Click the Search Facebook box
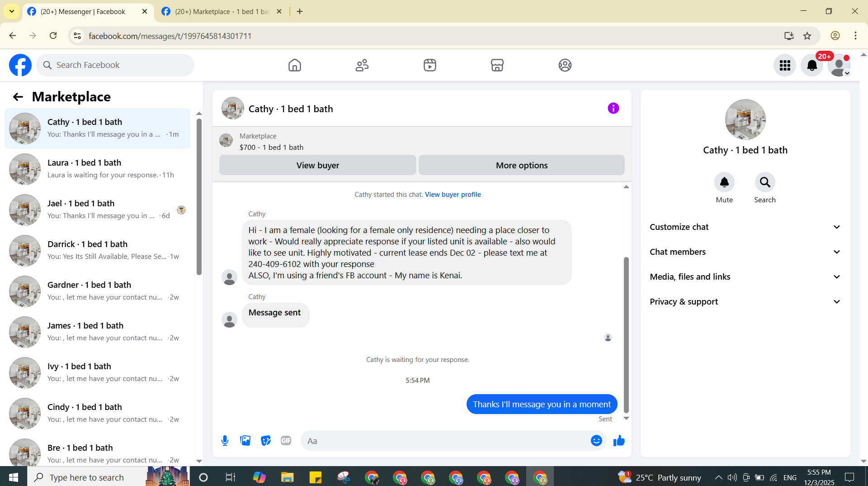Screen dimensions: 868x486 (115, 65)
